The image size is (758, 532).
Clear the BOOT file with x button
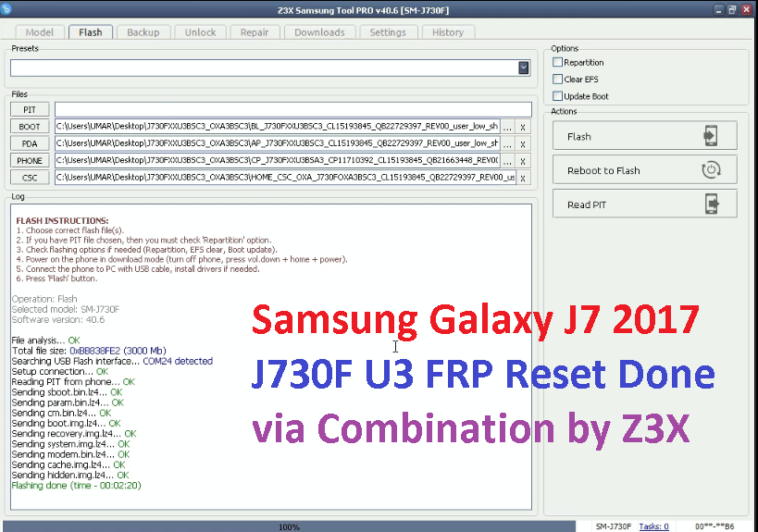coord(523,127)
